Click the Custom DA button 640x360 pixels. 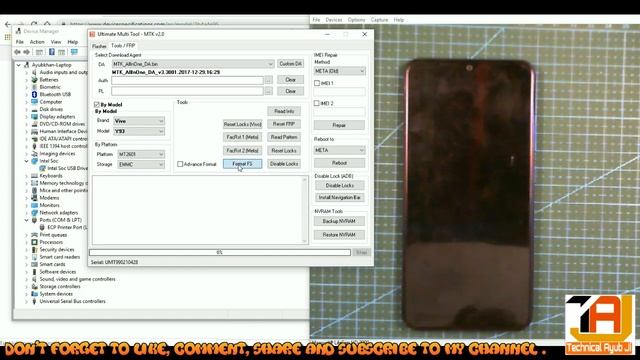[x=291, y=64]
